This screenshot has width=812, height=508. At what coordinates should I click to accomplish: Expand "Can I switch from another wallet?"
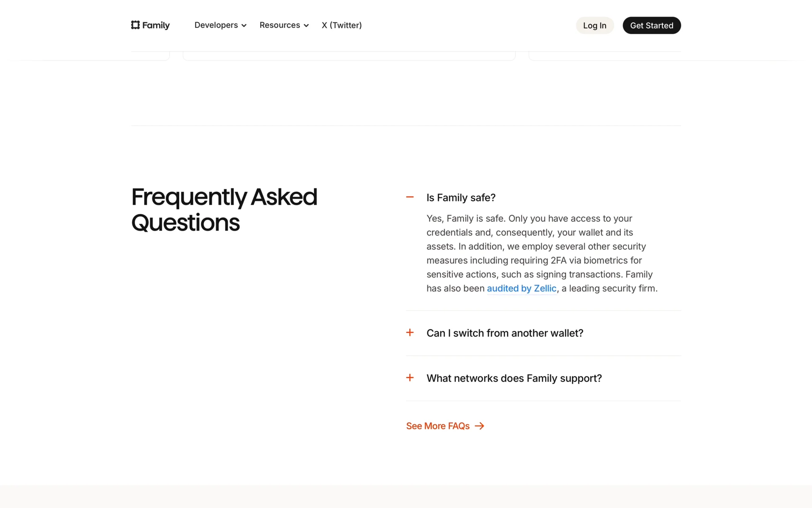(505, 333)
